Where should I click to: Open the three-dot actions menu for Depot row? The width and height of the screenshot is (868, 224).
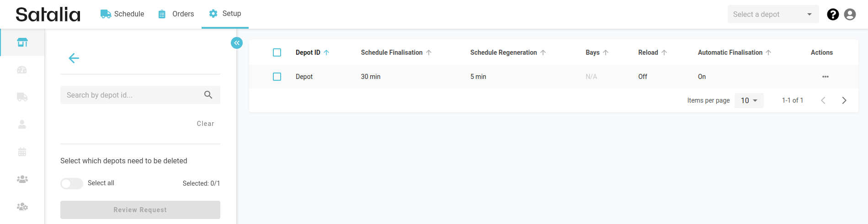[825, 77]
